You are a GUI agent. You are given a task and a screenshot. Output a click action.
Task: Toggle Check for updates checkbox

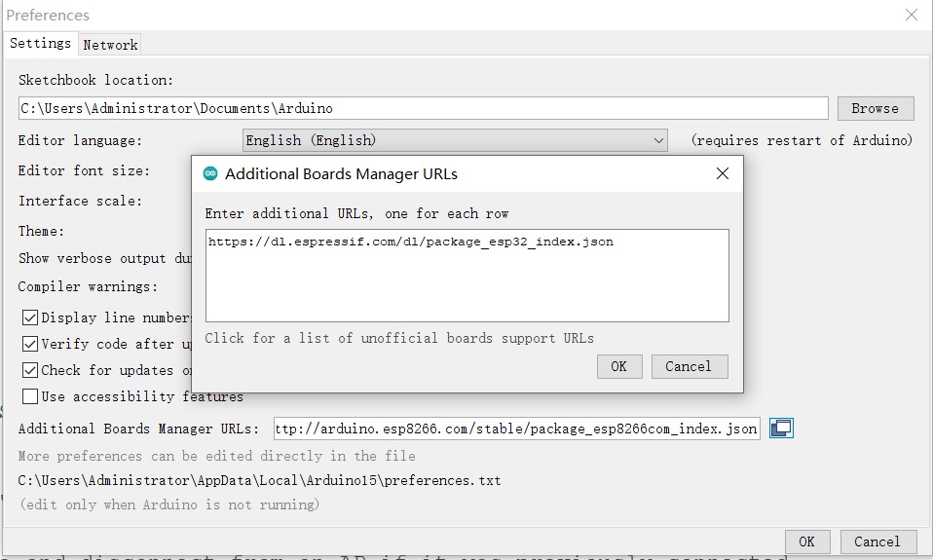(x=30, y=370)
